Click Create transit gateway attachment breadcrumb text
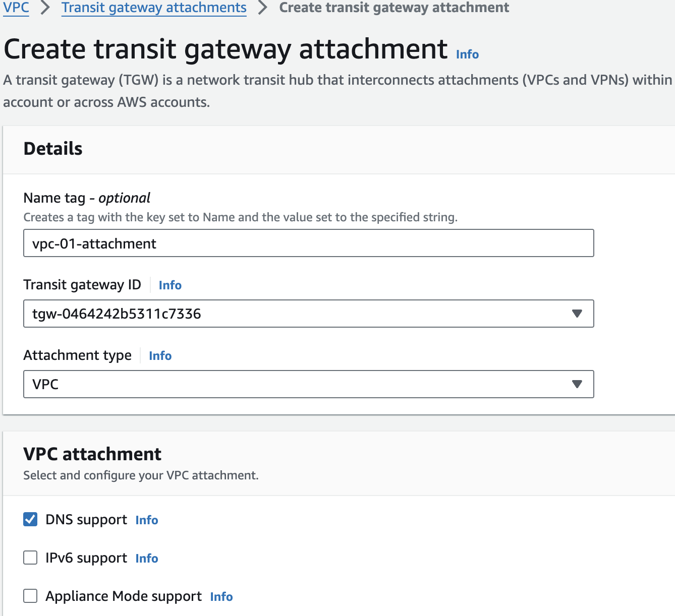675x616 pixels. 394,8
